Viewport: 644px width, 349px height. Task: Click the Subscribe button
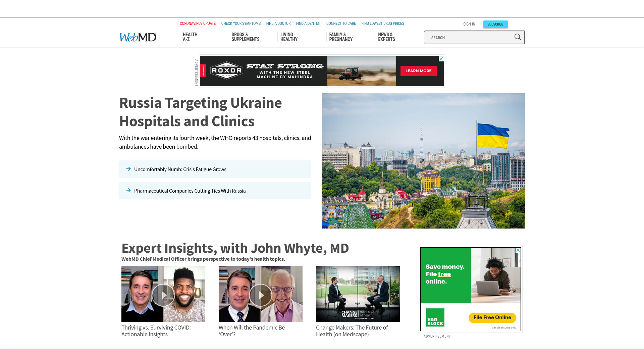point(495,24)
